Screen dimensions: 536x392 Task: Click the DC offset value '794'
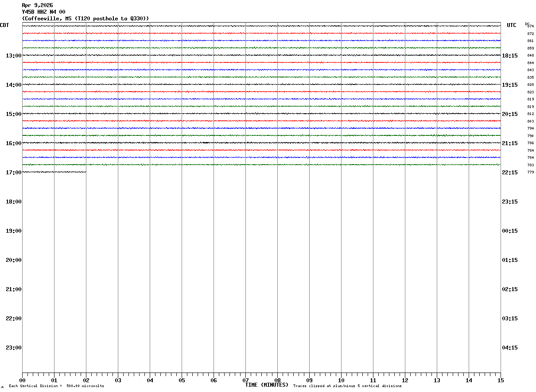pos(531,129)
